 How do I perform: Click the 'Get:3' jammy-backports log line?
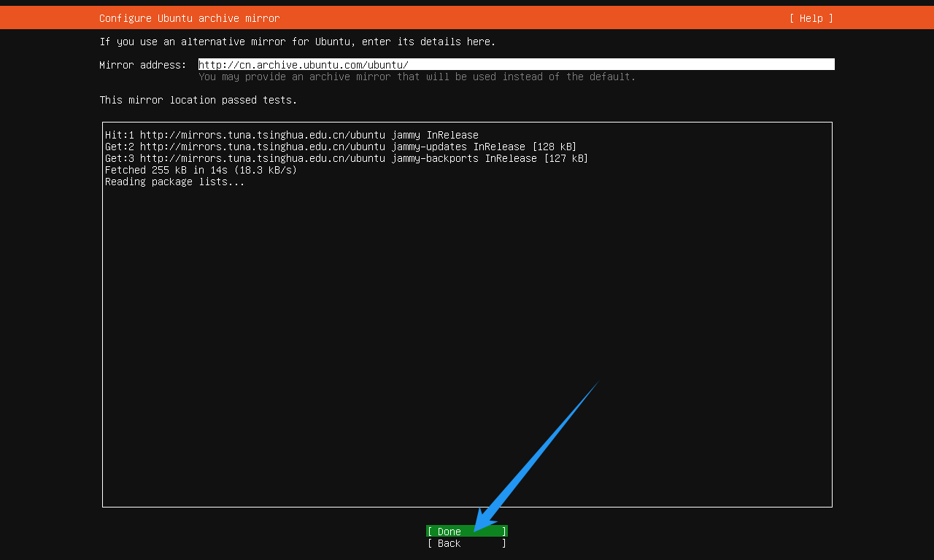click(347, 158)
